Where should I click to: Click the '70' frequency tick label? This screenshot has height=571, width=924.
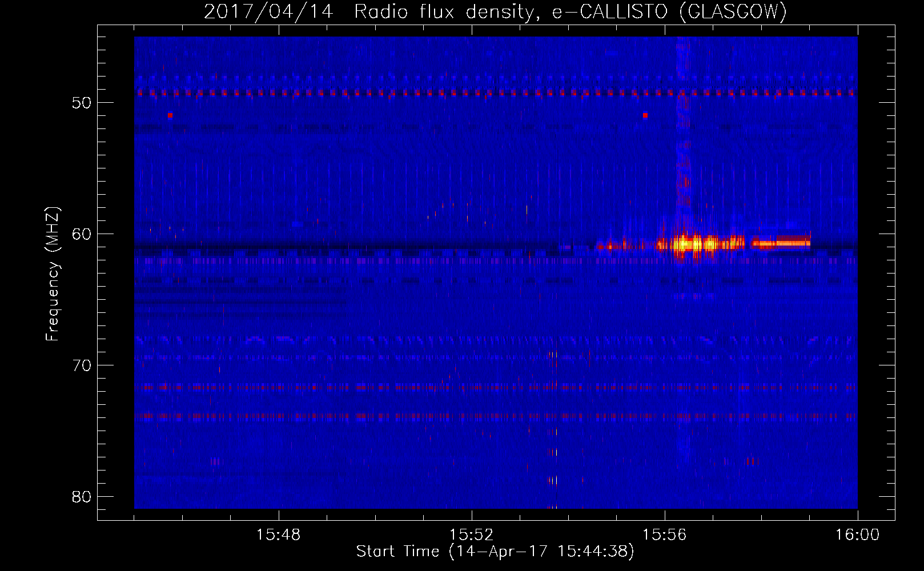(82, 365)
